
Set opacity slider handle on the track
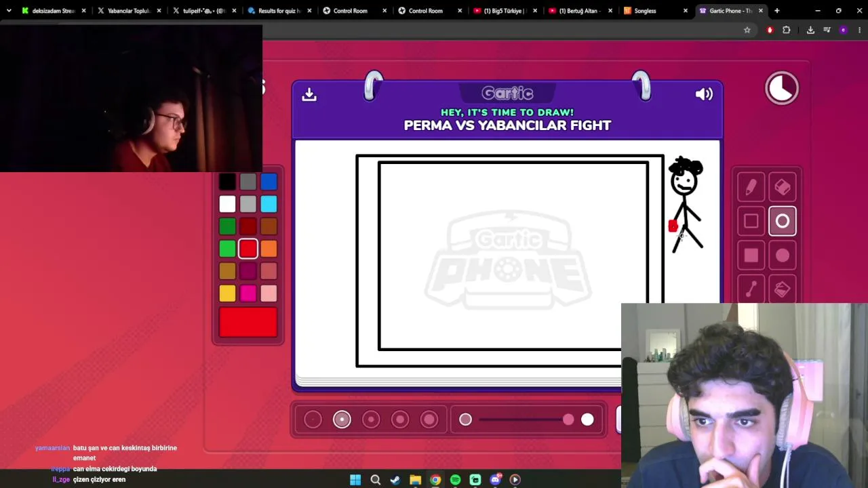[x=568, y=420]
